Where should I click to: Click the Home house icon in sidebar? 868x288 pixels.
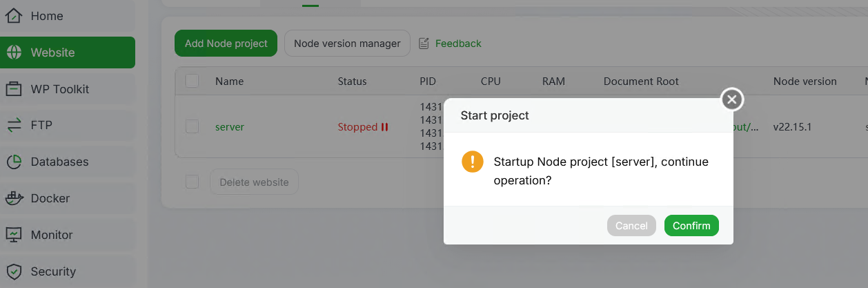pyautogui.click(x=14, y=16)
